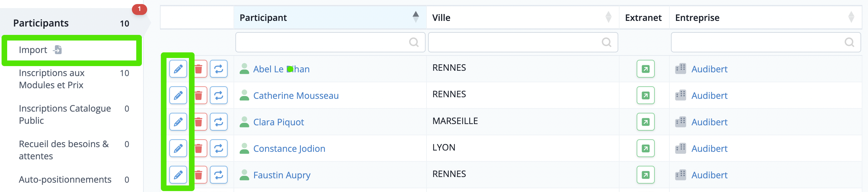Click the Import file icon in sidebar
The height and width of the screenshot is (192, 868).
tap(58, 50)
